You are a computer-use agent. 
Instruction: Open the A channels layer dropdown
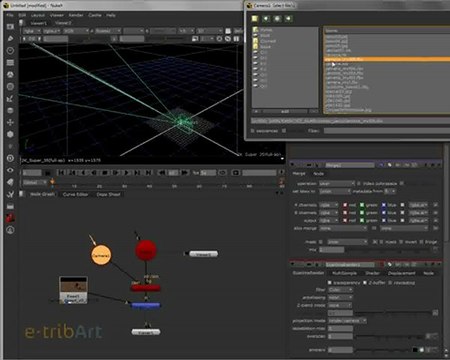329,205
